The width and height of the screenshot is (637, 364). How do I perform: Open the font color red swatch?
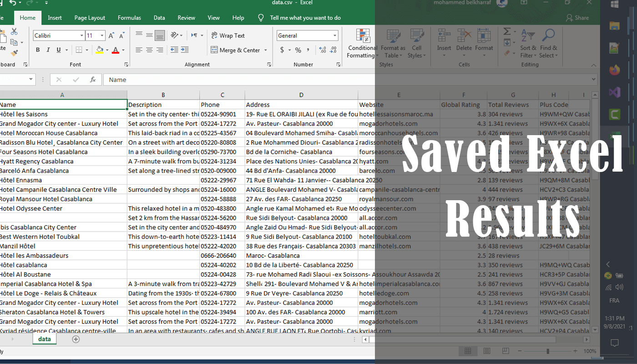(116, 50)
